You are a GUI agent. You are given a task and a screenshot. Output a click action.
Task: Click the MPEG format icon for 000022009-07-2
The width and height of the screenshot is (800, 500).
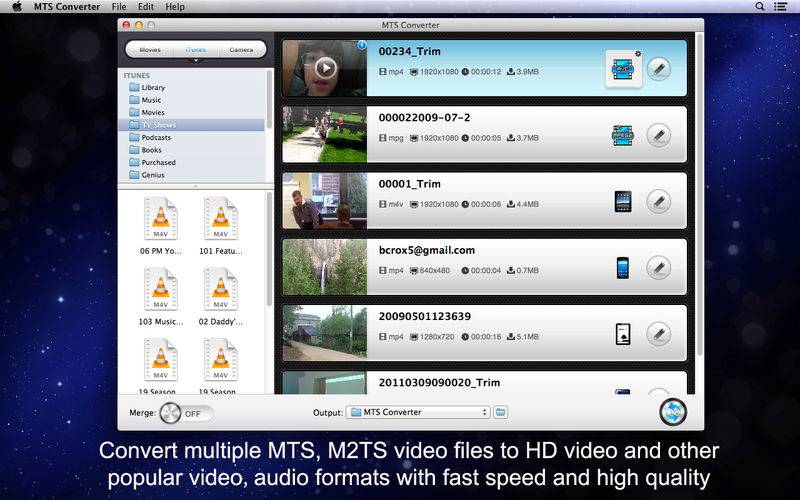coord(623,135)
